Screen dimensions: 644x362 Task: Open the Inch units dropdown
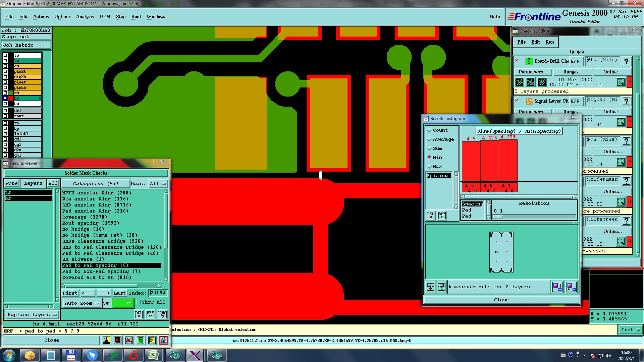(630, 330)
